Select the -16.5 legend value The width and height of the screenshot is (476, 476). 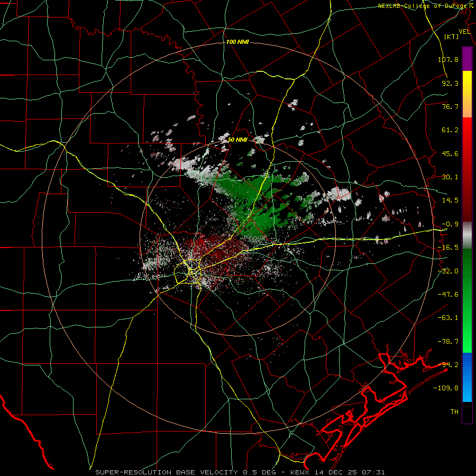[x=448, y=248]
